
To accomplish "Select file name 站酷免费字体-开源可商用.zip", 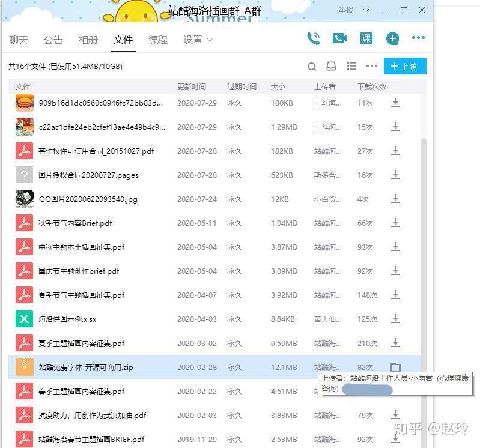I will [86, 367].
